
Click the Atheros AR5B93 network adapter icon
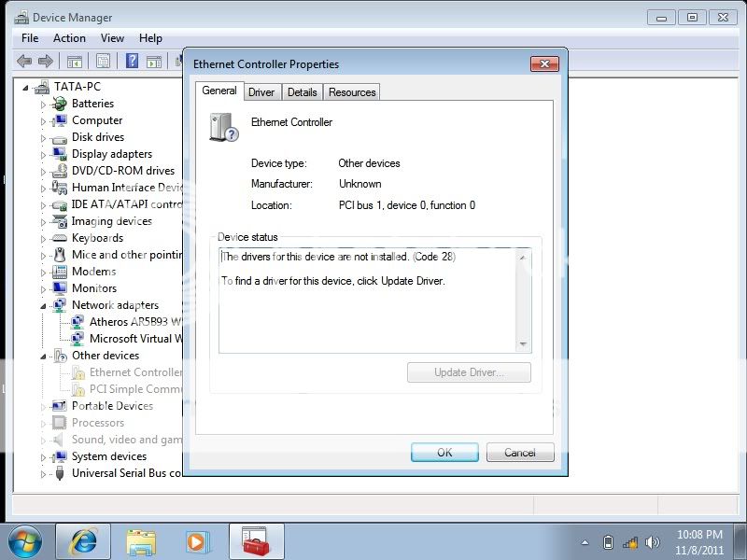[78, 322]
